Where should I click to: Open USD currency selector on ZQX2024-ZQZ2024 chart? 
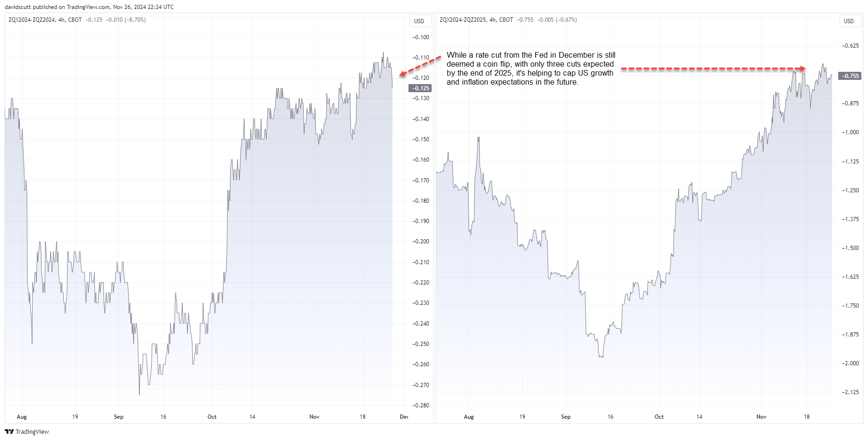[419, 21]
